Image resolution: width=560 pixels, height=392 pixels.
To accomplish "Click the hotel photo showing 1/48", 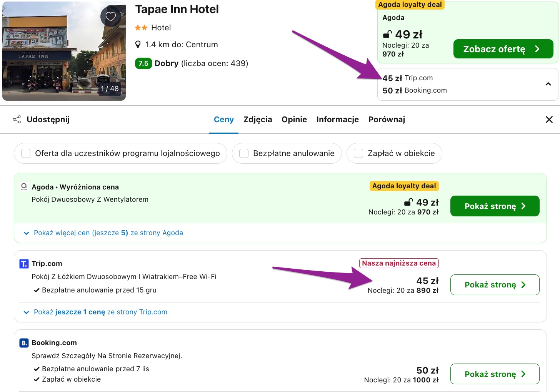I will coord(64,51).
